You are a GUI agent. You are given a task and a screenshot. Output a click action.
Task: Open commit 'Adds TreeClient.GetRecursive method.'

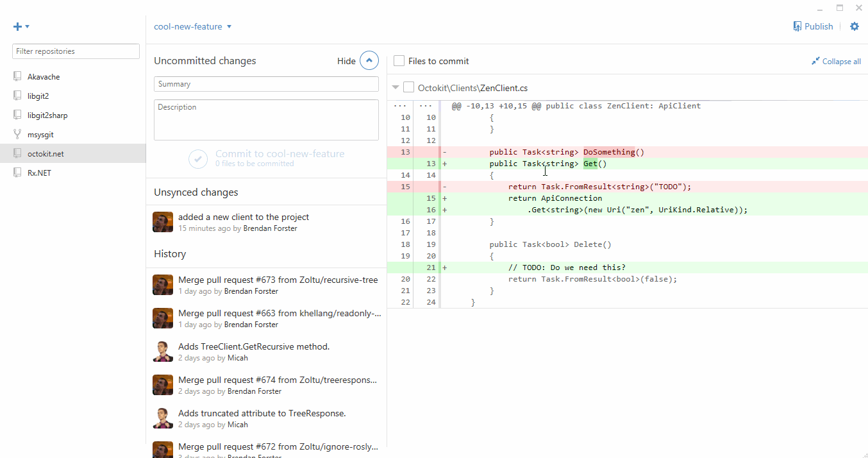point(253,346)
